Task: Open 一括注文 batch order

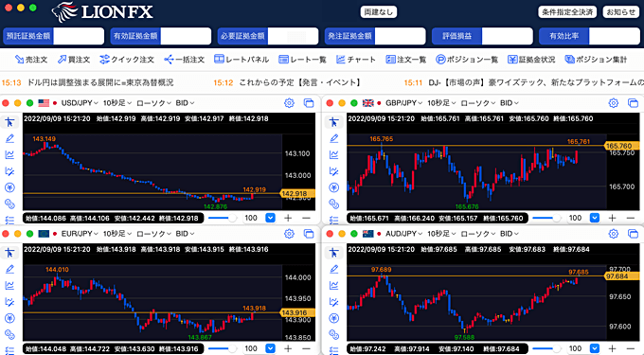Action: coord(184,60)
